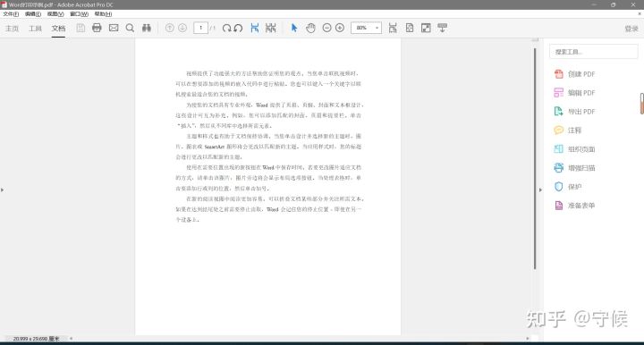Switch to the 主页 tab
The width and height of the screenshot is (644, 345).
coord(12,29)
